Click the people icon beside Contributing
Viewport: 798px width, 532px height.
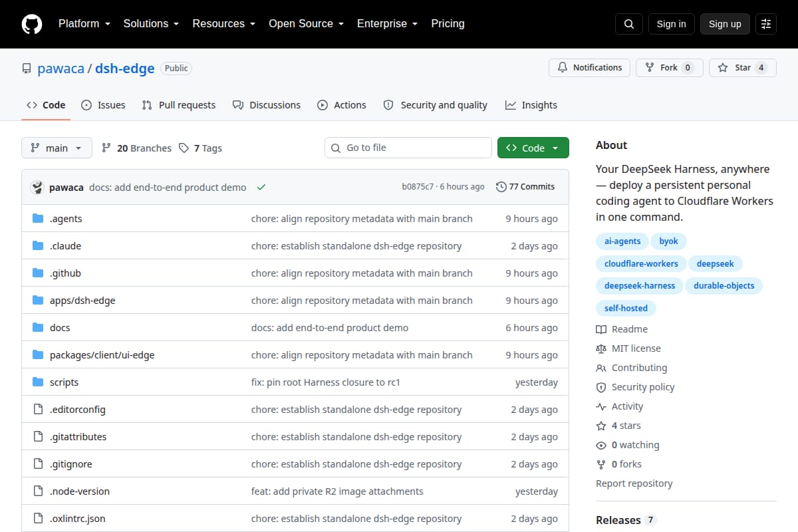coord(601,368)
